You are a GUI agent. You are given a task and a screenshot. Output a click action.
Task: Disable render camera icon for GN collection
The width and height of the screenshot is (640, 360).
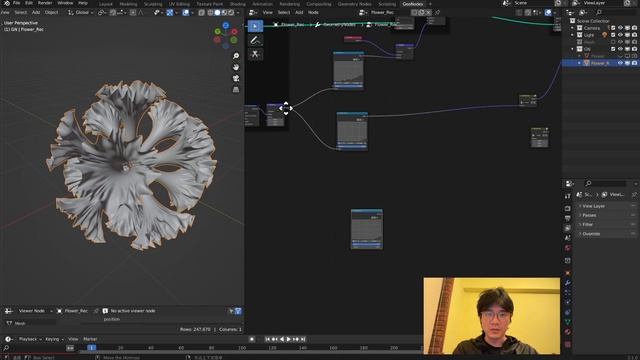[x=634, y=49]
